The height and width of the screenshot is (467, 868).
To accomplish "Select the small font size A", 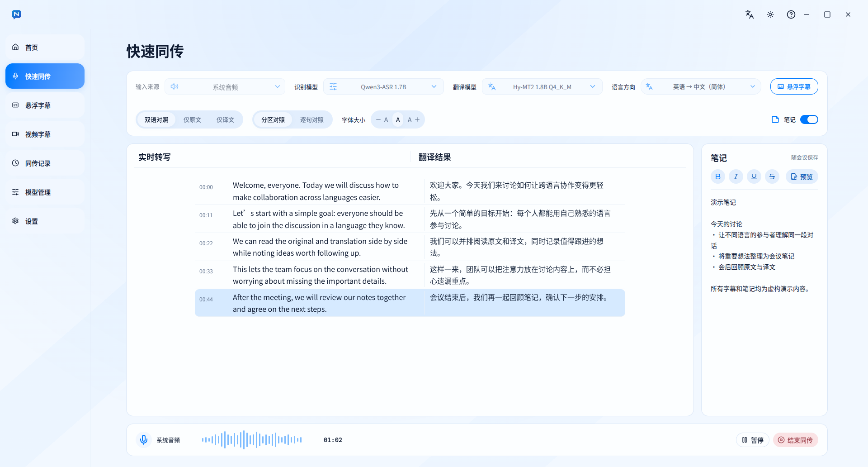I will (x=386, y=120).
